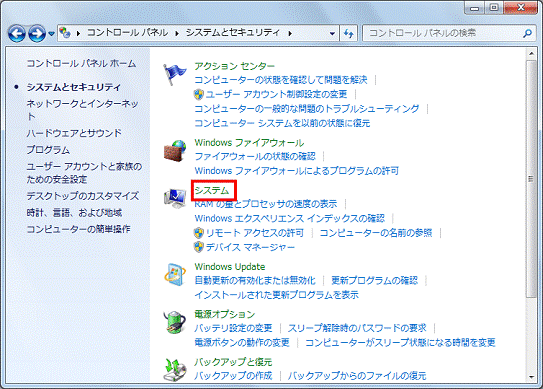
Task: Open Windows エクスペリエンス インデックスの確認 link
Action: 290,219
